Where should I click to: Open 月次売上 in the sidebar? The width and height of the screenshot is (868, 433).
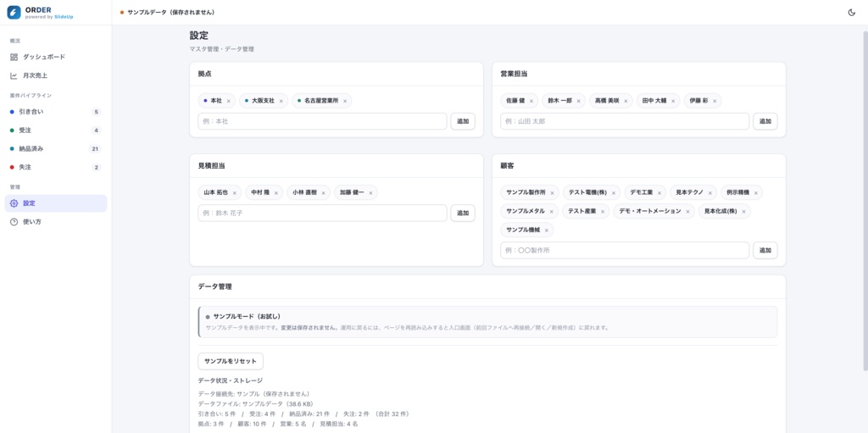click(x=55, y=75)
